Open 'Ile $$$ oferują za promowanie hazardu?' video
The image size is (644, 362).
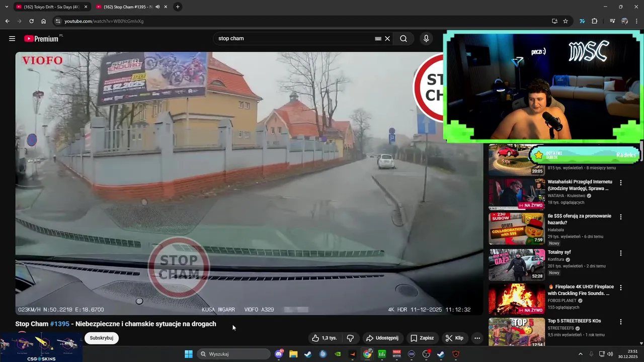[580, 219]
